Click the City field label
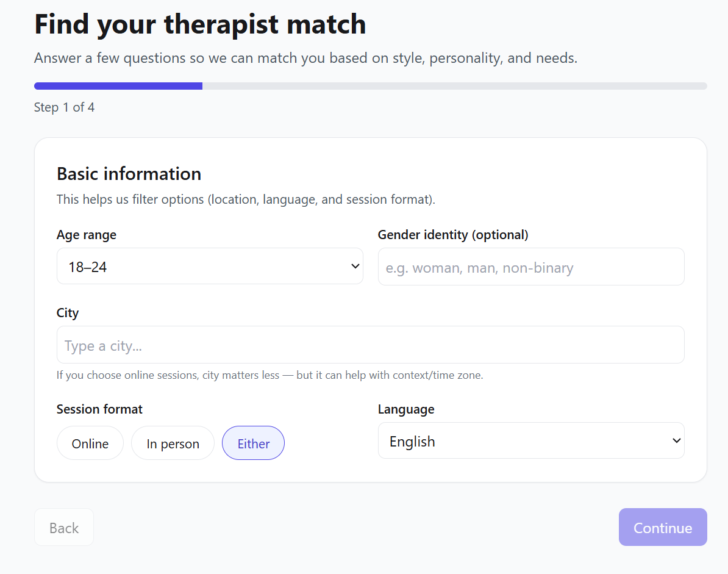 (68, 313)
